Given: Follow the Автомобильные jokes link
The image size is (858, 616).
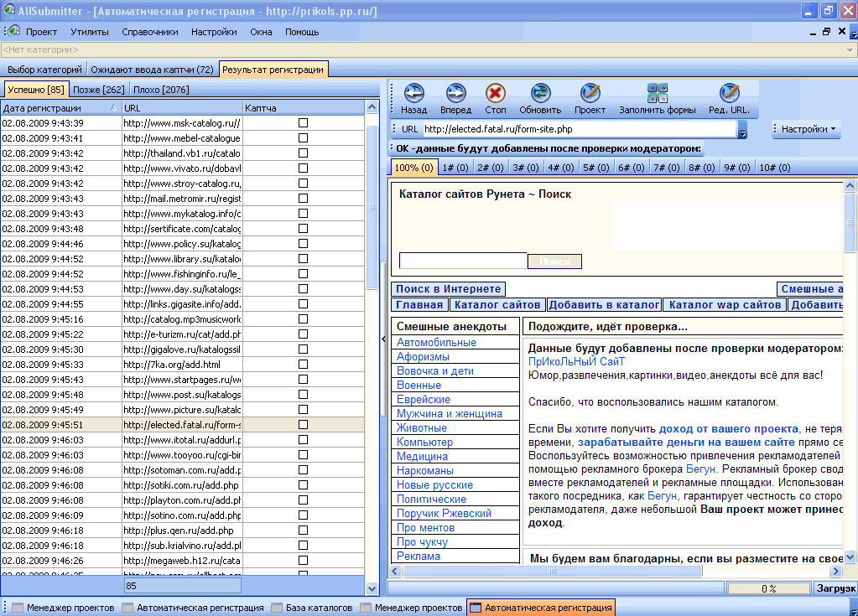Looking at the screenshot, I should coord(436,343).
